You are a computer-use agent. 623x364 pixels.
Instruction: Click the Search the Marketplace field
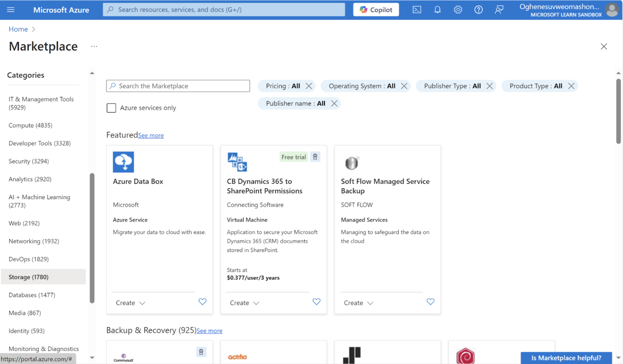[178, 86]
